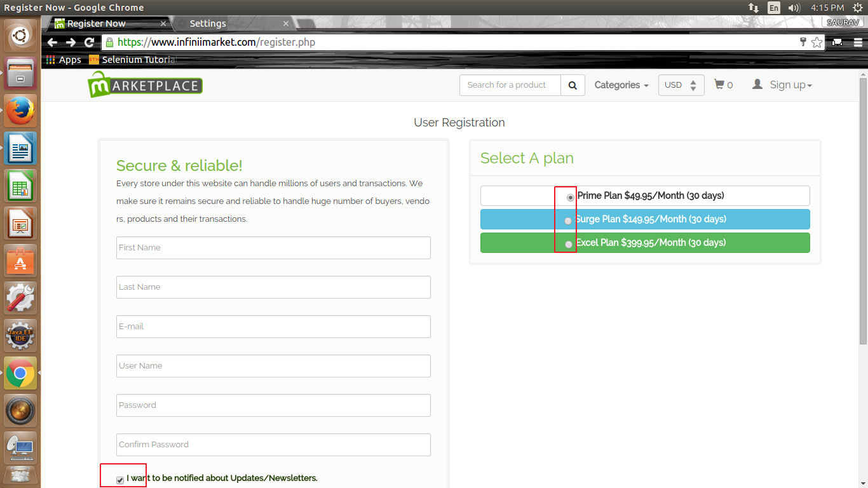The width and height of the screenshot is (868, 488).
Task: Reload the page with refresh icon
Action: pos(89,43)
